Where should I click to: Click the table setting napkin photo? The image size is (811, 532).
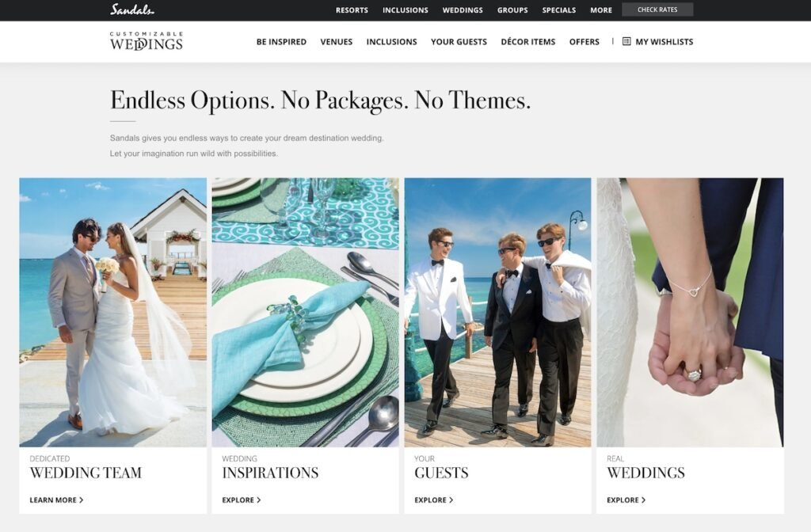pos(305,312)
